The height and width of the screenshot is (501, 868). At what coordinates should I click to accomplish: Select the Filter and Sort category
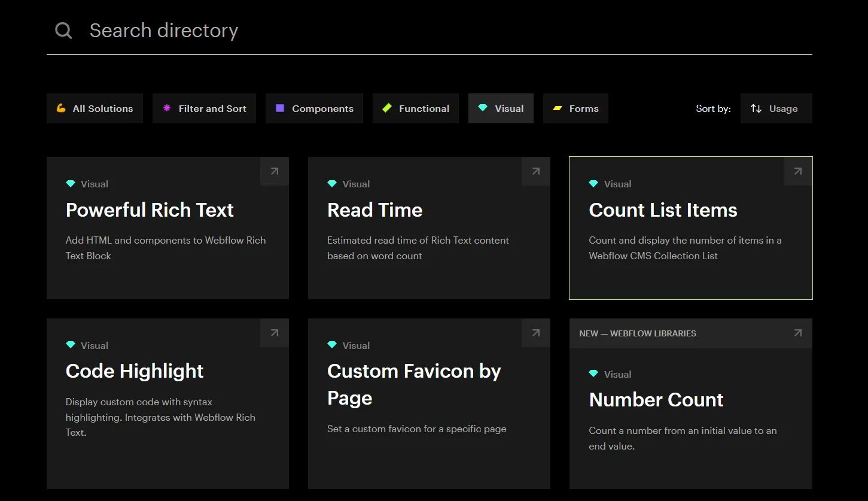click(204, 108)
